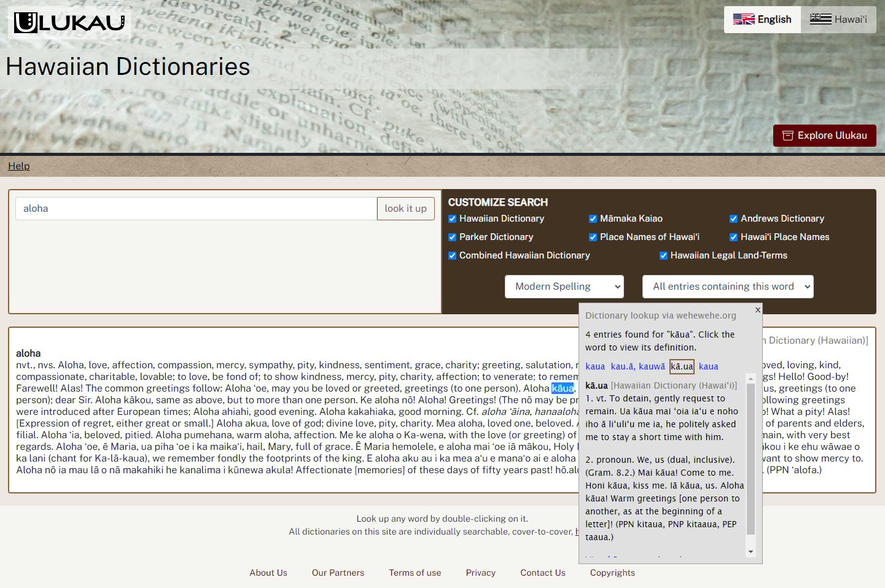This screenshot has height=588, width=885.
Task: Visit the Terms of use page
Action: click(415, 573)
